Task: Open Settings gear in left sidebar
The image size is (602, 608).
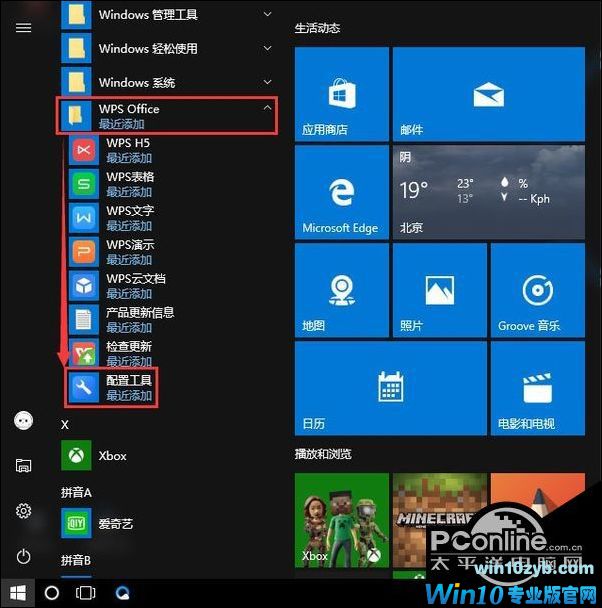Action: pyautogui.click(x=23, y=511)
